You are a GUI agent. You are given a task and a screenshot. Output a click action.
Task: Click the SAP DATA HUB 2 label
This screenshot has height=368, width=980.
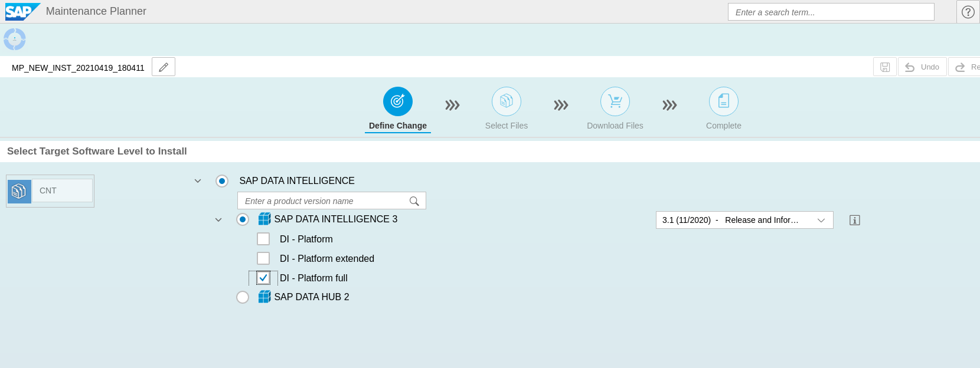click(312, 297)
